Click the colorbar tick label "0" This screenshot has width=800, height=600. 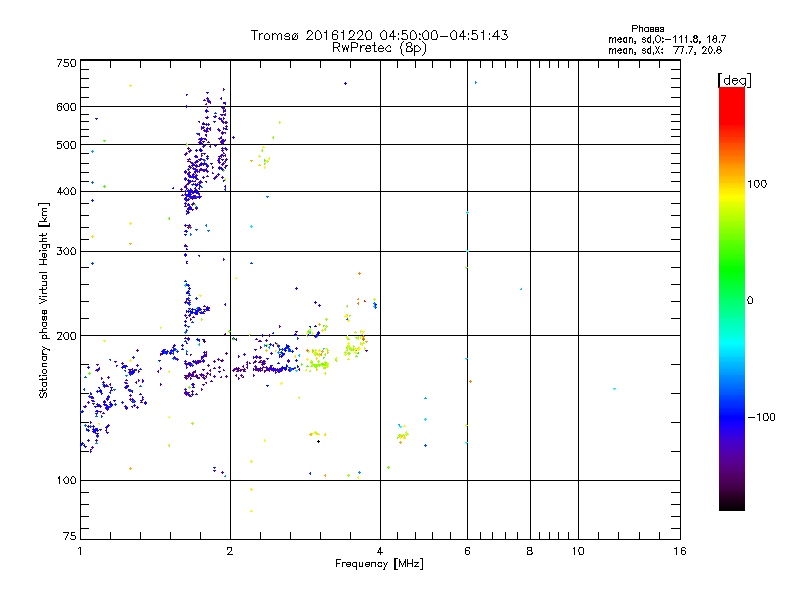750,300
